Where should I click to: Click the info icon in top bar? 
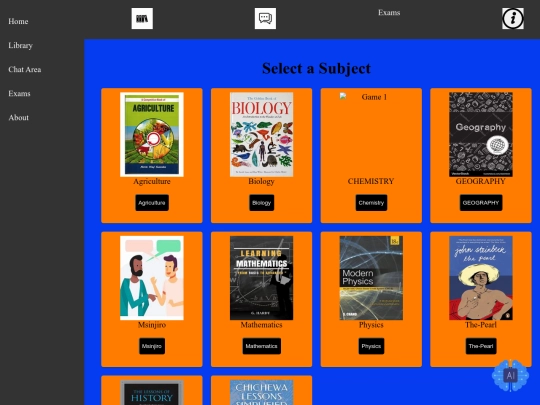513,19
